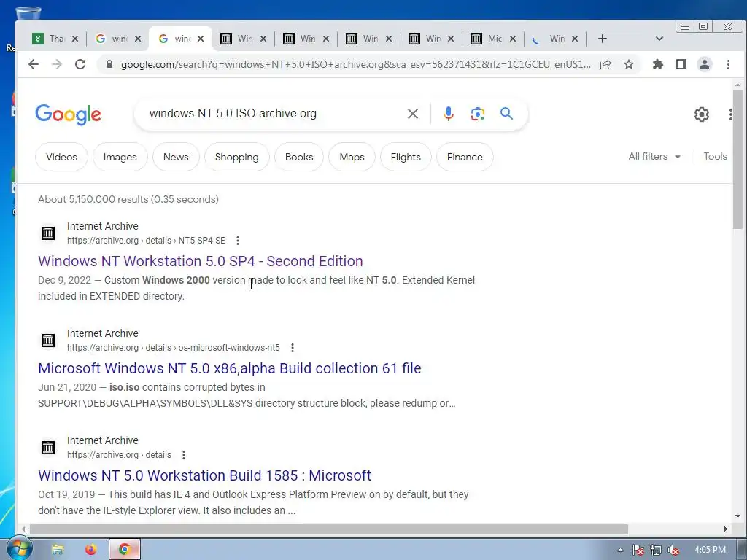Open Chrome's three-dot menu
The height and width of the screenshot is (560, 747).
728,64
